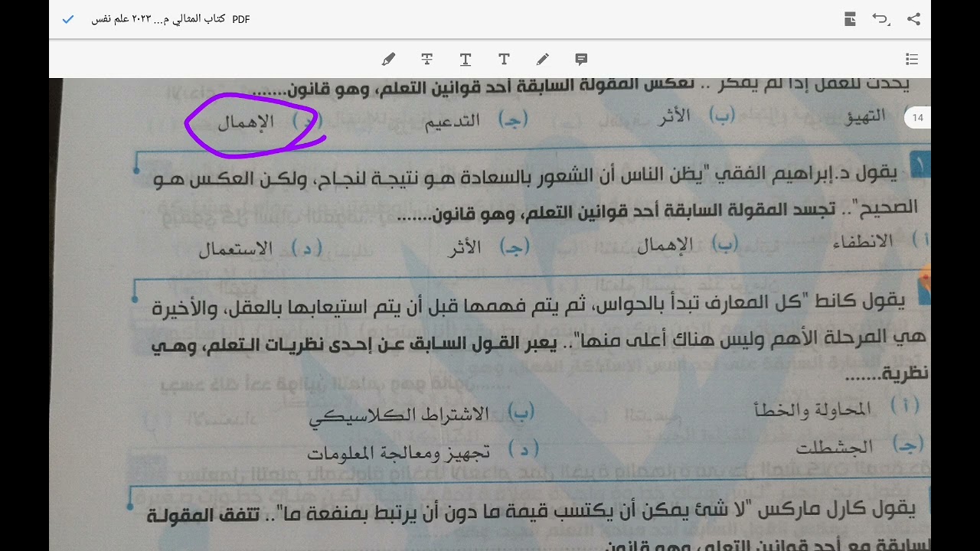The width and height of the screenshot is (980, 551).
Task: Tap the answer option الجشطلت
Action: coord(835,447)
